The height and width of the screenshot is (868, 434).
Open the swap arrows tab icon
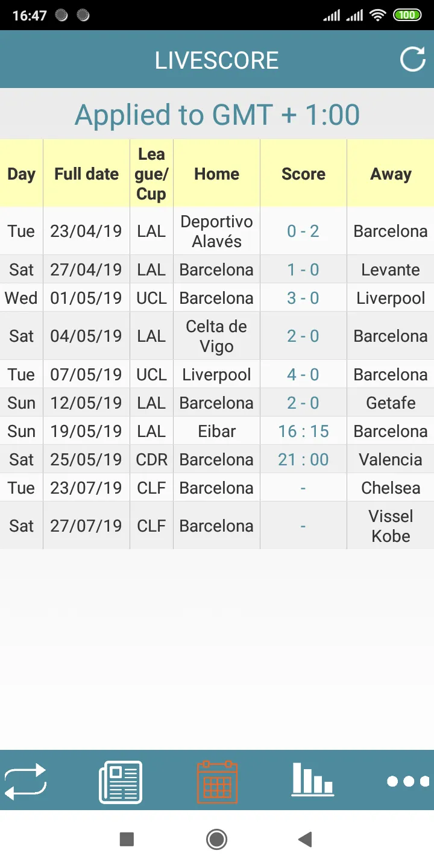pyautogui.click(x=25, y=782)
